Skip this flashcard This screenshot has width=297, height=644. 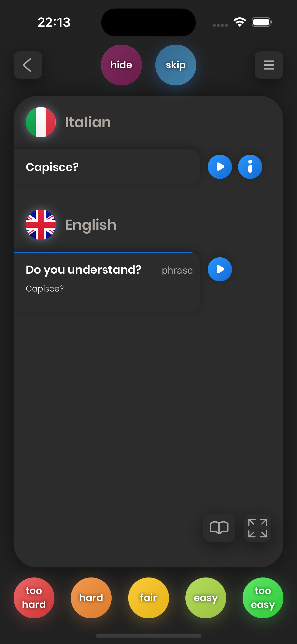[x=176, y=65]
